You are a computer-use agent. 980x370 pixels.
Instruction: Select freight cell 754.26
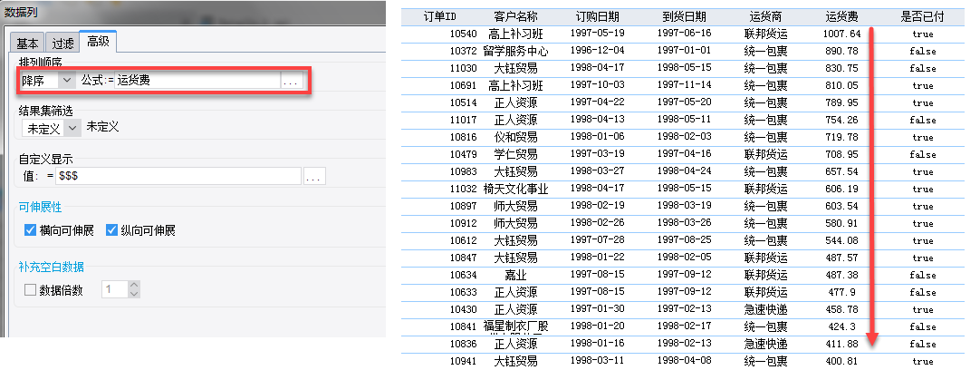pos(841,120)
